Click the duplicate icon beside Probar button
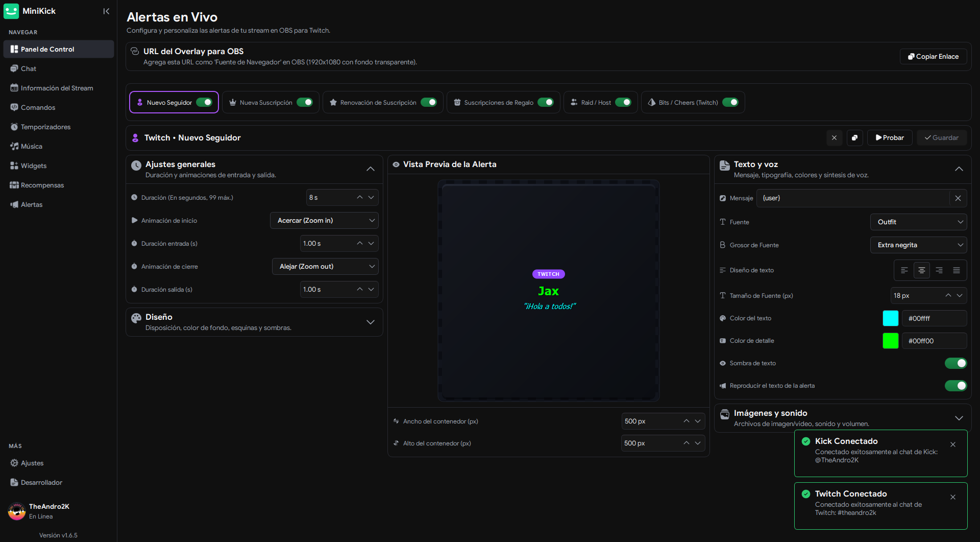 tap(854, 138)
